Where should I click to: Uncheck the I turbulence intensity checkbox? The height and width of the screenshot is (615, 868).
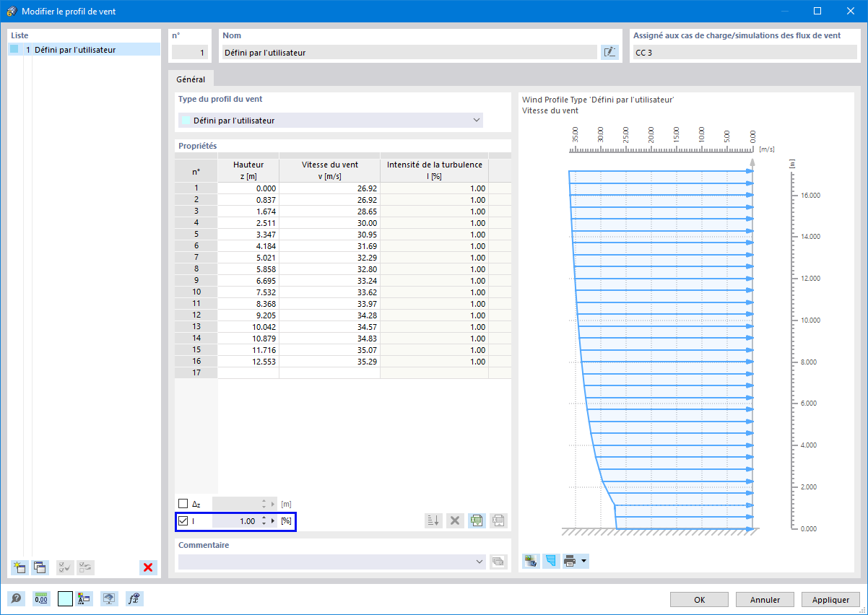tap(183, 520)
